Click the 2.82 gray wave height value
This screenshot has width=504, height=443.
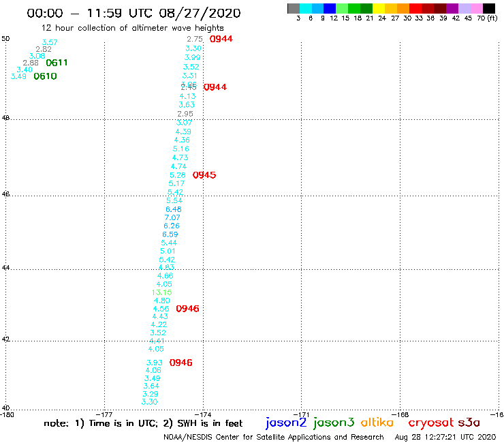pyautogui.click(x=44, y=49)
